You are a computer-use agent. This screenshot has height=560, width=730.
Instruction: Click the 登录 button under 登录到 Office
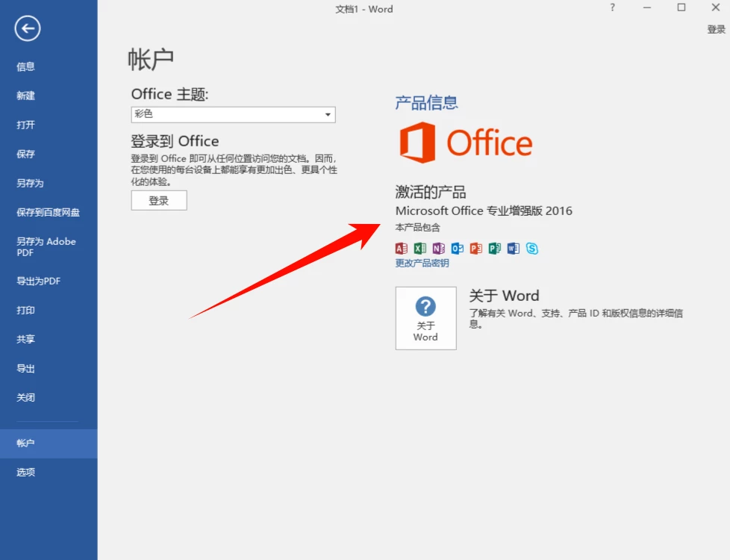coord(159,200)
